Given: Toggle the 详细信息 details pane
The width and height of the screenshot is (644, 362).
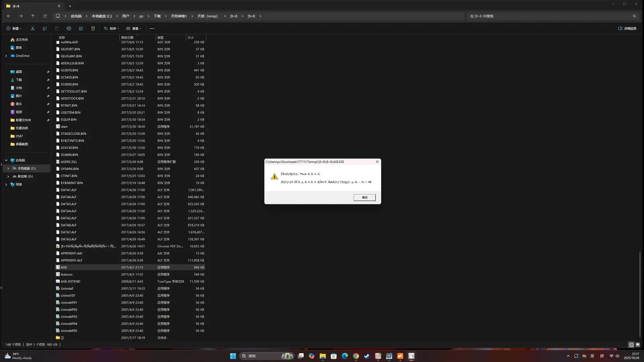Looking at the screenshot, I should tap(627, 28).
